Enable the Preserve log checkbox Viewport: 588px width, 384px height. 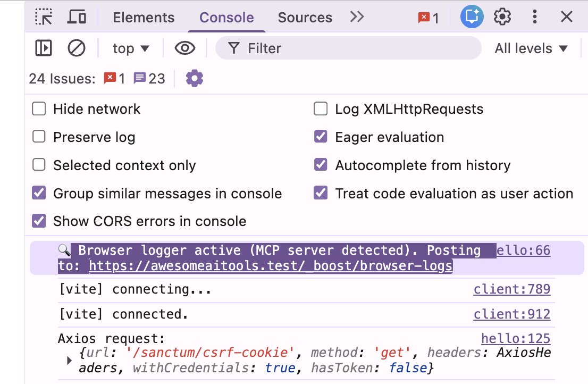pyautogui.click(x=38, y=137)
